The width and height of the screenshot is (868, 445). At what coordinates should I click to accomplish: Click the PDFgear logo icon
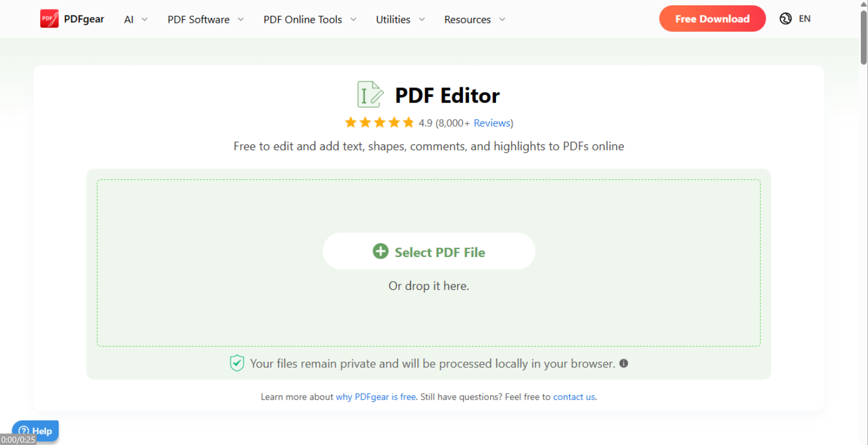point(49,19)
